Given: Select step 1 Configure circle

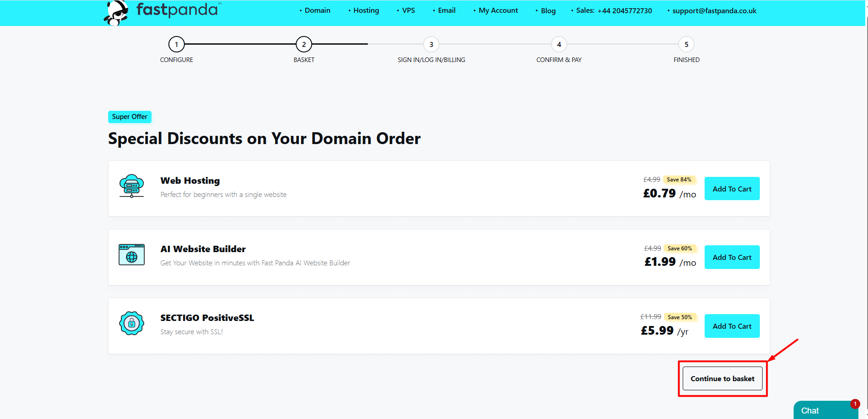Looking at the screenshot, I should point(177,45).
